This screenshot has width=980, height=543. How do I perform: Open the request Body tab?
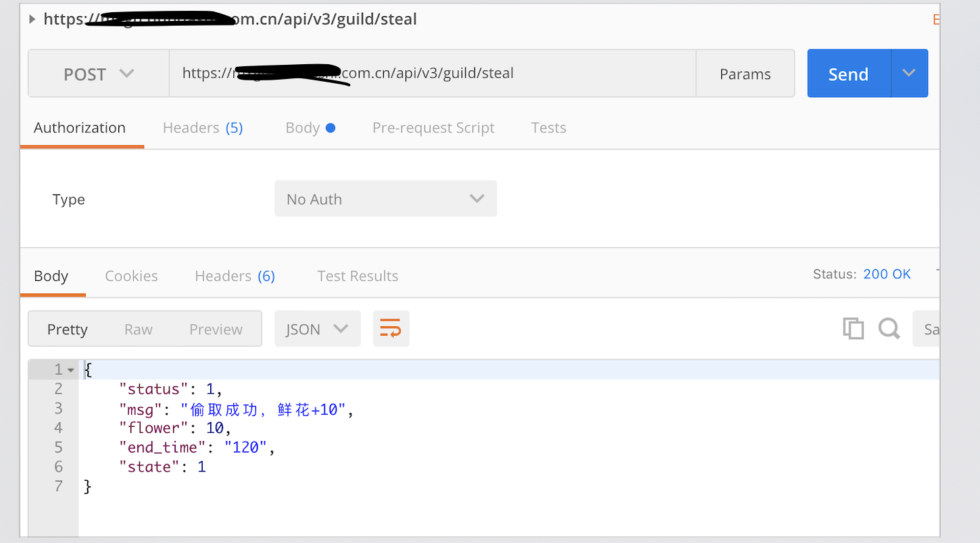point(310,128)
